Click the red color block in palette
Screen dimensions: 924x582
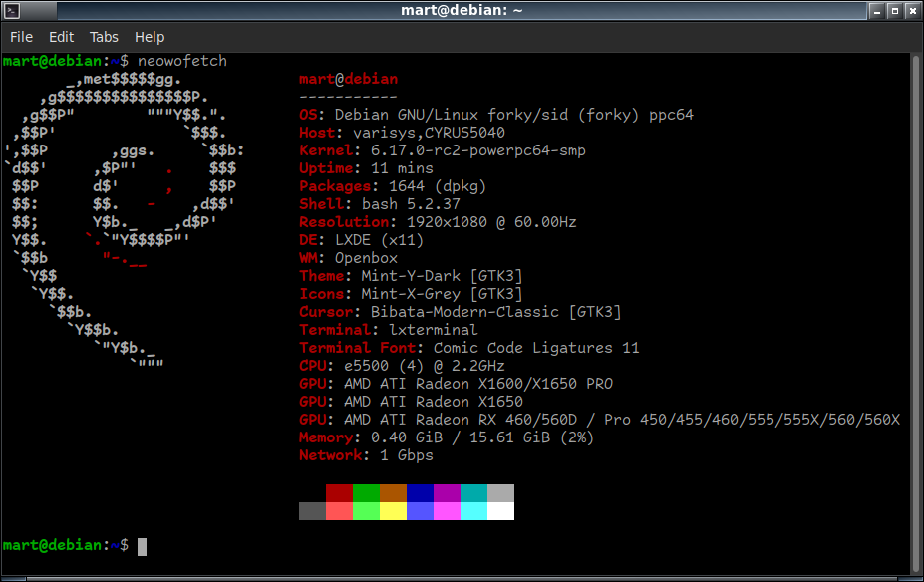pos(339,493)
